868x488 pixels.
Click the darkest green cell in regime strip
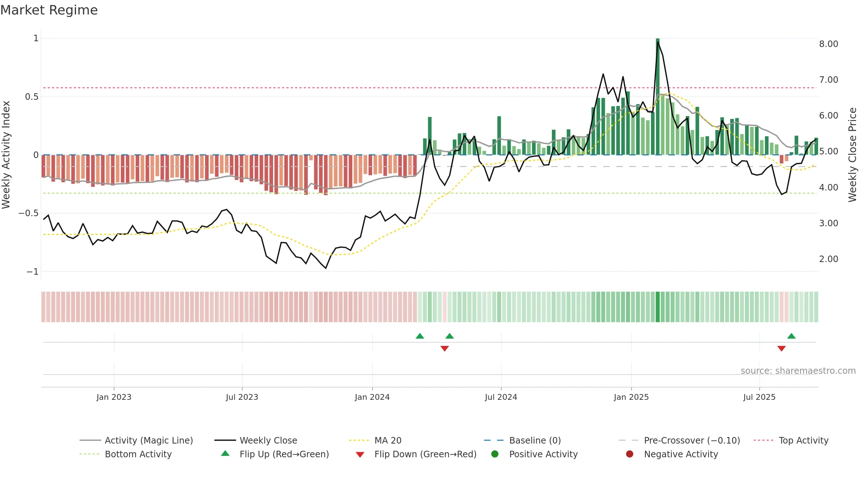(658, 307)
